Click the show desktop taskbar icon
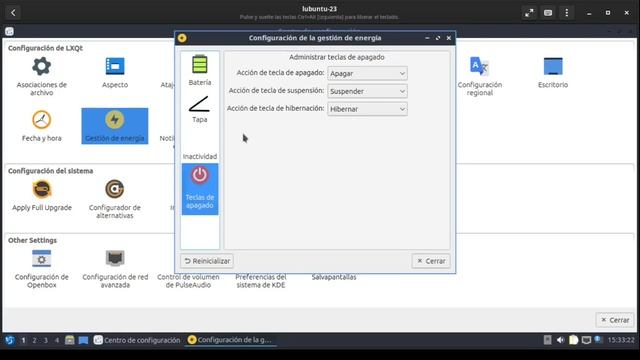The height and width of the screenshot is (360, 640). pyautogui.click(x=83, y=340)
